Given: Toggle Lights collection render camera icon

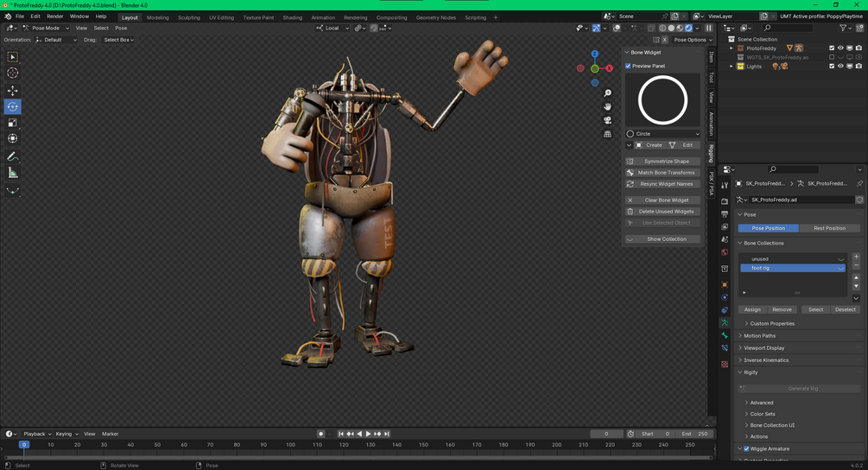Looking at the screenshot, I should (x=858, y=67).
